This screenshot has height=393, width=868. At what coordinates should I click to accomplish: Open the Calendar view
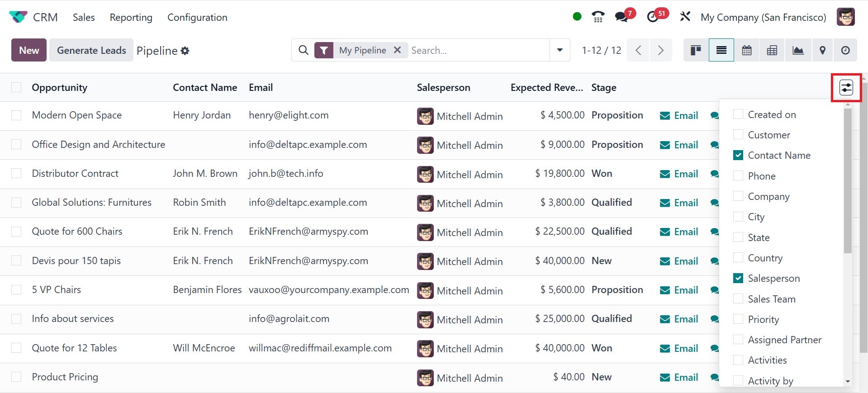(x=747, y=50)
